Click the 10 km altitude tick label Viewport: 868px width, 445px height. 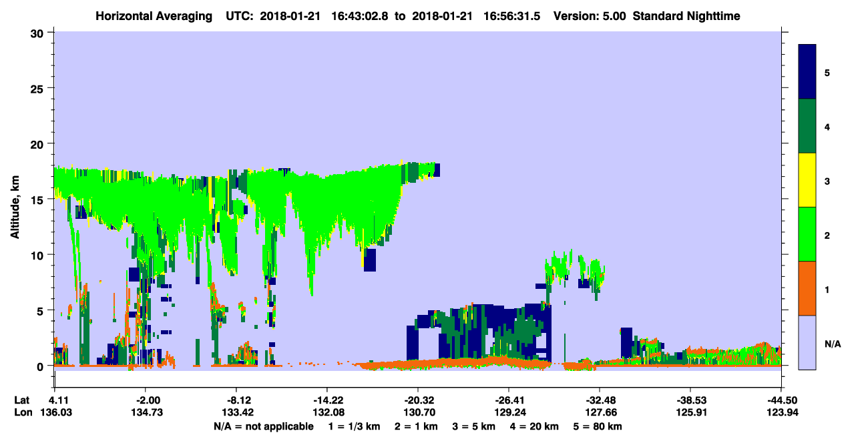pos(38,255)
